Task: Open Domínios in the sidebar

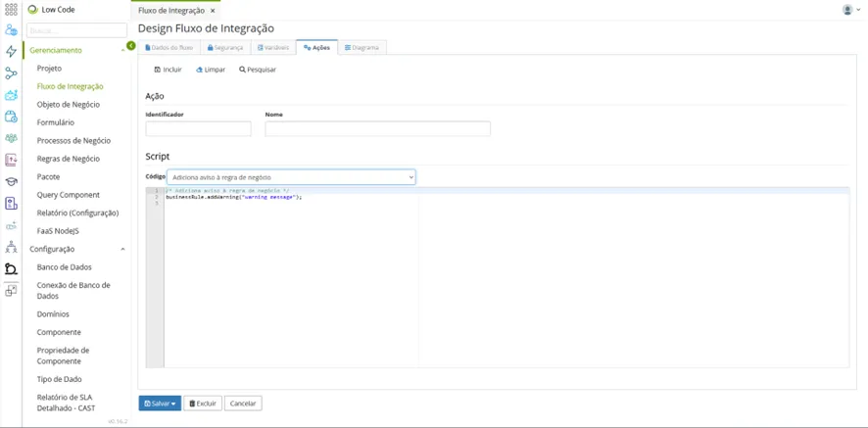Action: pyautogui.click(x=53, y=314)
